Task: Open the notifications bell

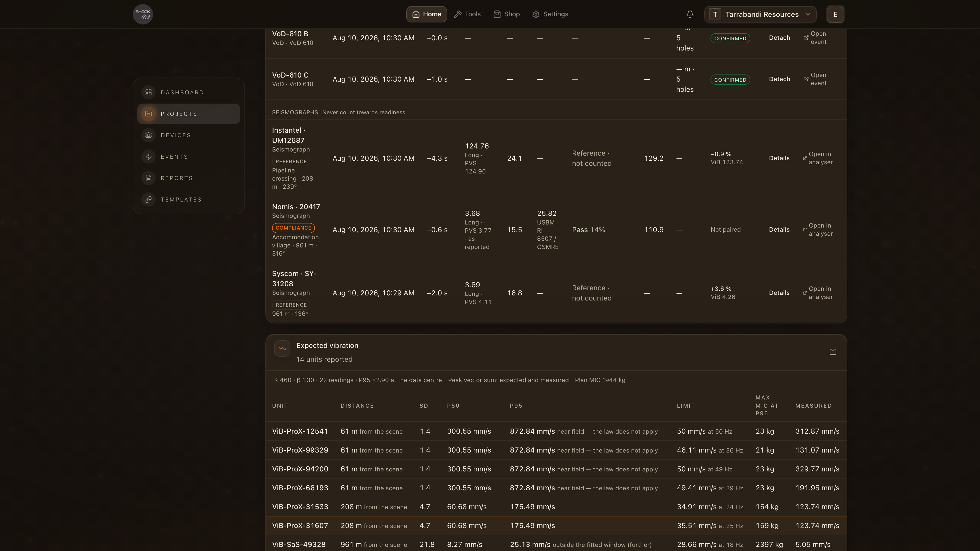Action: coord(690,14)
